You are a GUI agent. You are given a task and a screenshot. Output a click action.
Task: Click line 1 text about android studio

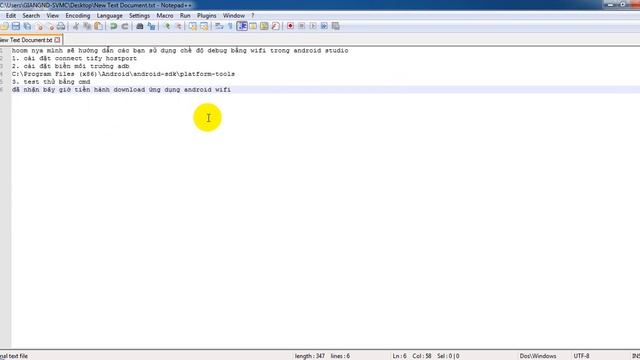coord(180,51)
